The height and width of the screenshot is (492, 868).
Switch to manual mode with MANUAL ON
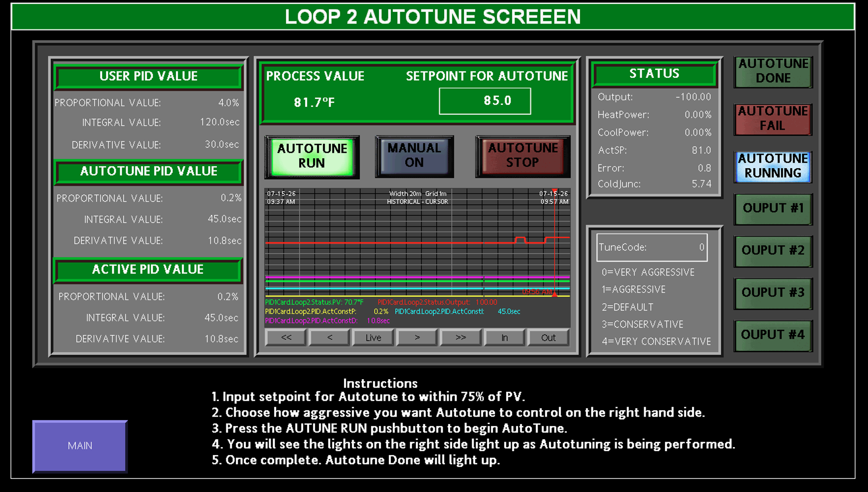pos(414,156)
